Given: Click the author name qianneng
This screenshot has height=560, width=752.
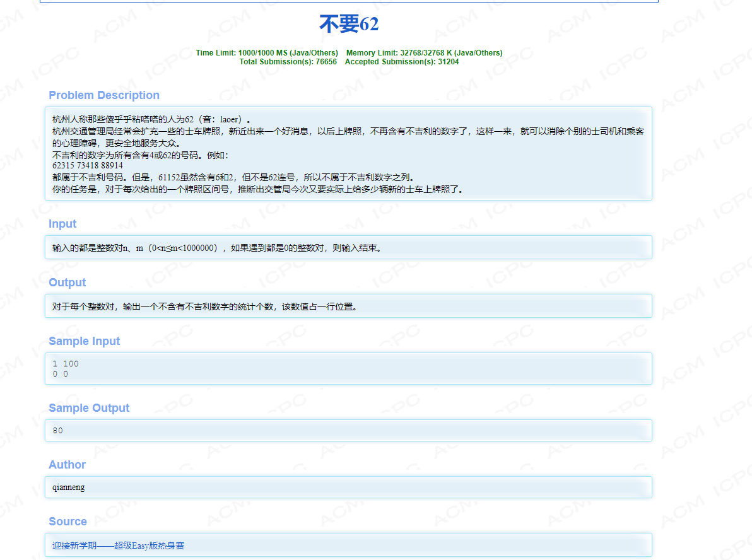Looking at the screenshot, I should 69,487.
